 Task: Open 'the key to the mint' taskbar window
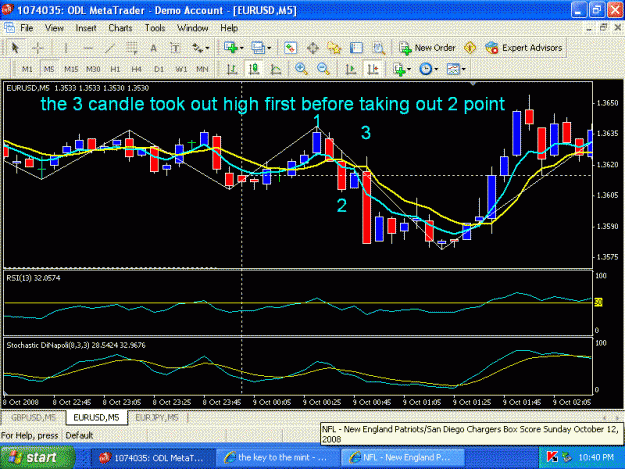pos(276,458)
